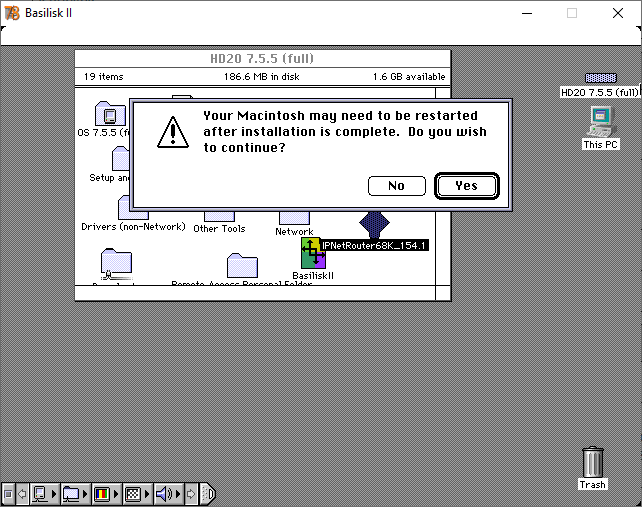Maximize the Basilisk II window
This screenshot has width=642, height=507.
click(x=572, y=13)
